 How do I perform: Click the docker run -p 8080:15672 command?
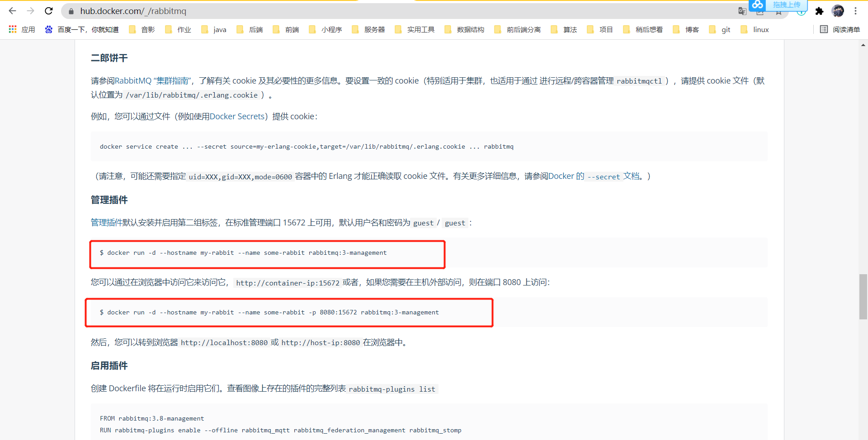[269, 312]
